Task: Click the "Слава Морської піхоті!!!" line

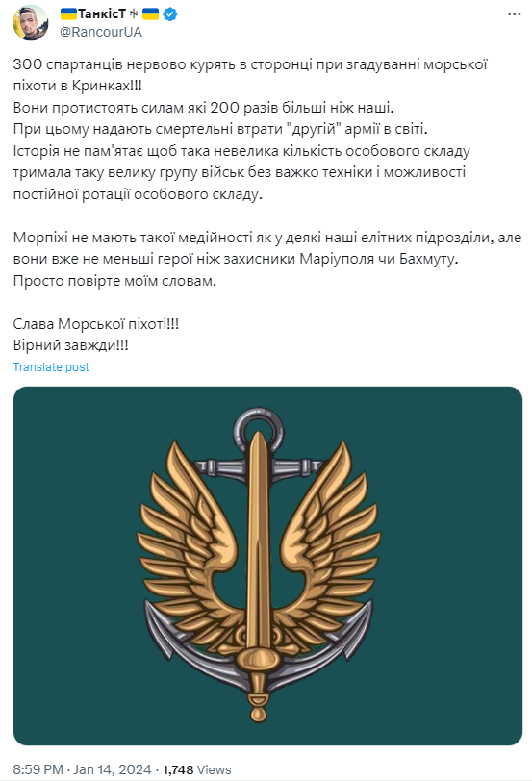Action: coord(96,324)
